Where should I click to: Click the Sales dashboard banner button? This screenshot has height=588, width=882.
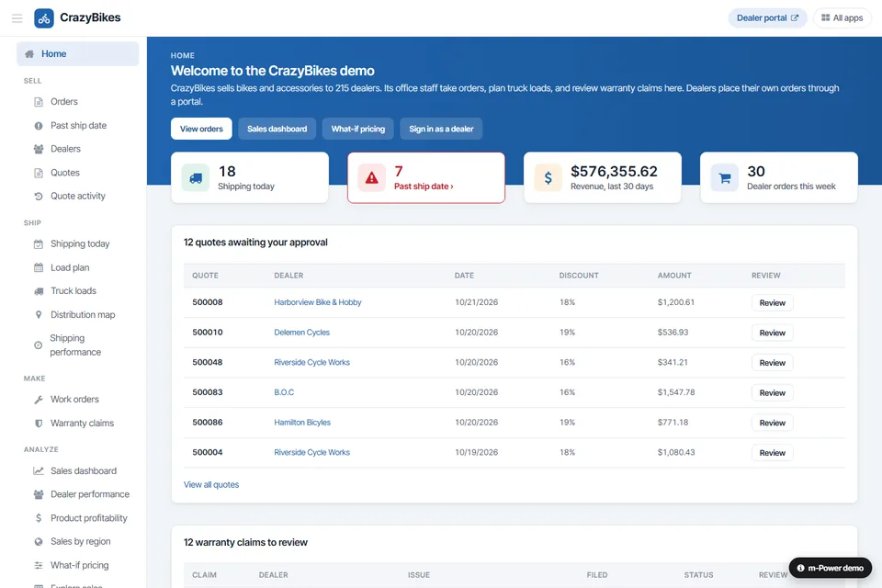(x=277, y=129)
